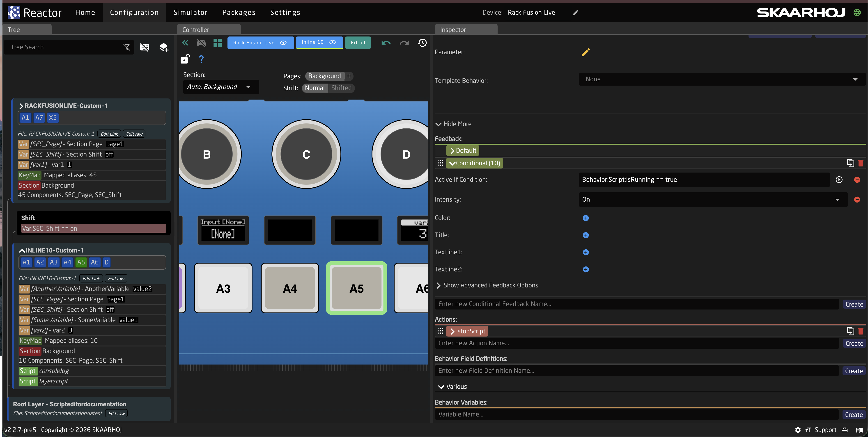Click the add layer icon in Tree panel
Image resolution: width=868 pixels, height=437 pixels.
click(164, 47)
